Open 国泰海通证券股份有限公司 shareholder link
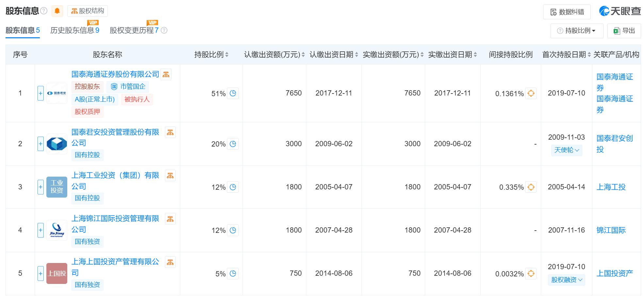644x297 pixels. tap(115, 74)
